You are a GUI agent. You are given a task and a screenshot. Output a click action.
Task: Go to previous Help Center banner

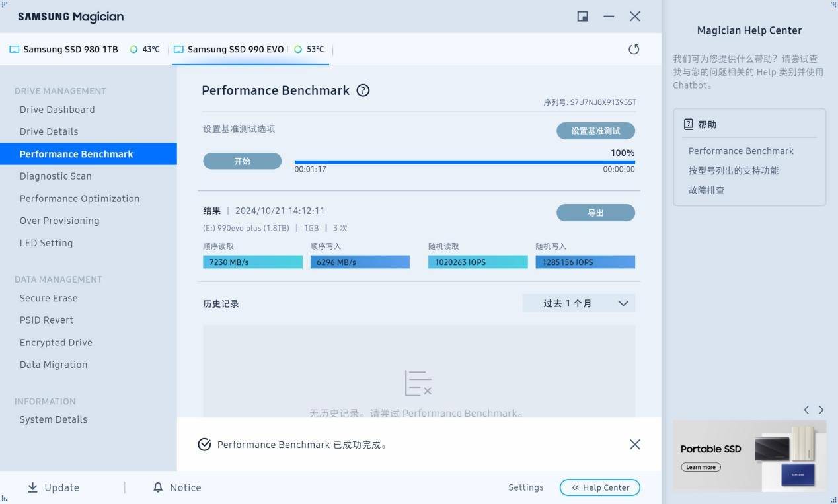[x=806, y=410]
